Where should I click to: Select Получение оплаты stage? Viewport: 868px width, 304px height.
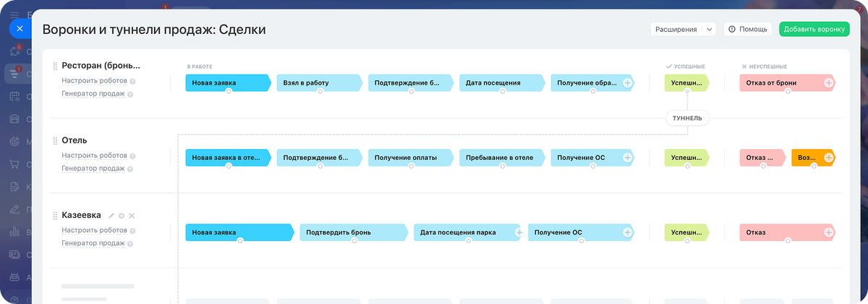pyautogui.click(x=410, y=157)
